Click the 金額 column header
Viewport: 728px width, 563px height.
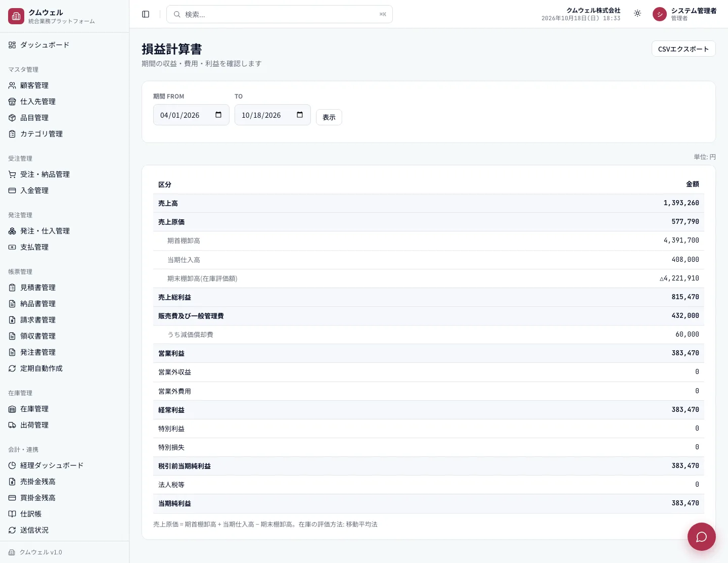pyautogui.click(x=692, y=184)
